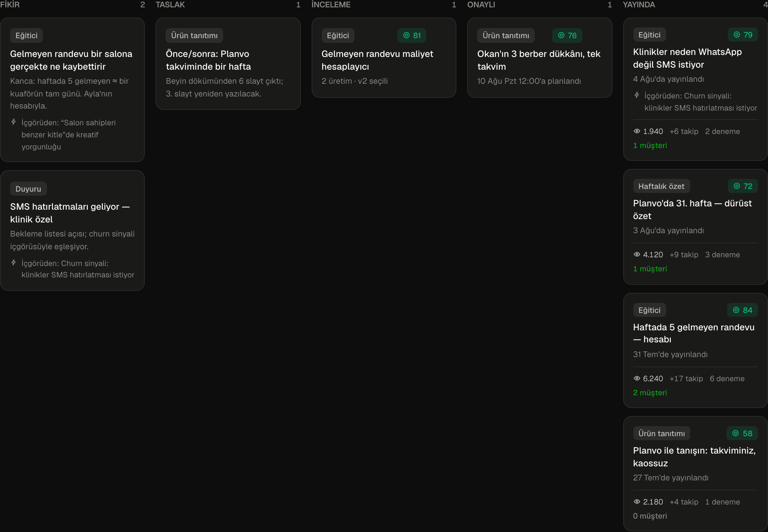Open the card SMS hatırlatmaları geliyor — klinik özel
This screenshot has width=768, height=532.
tap(72, 230)
